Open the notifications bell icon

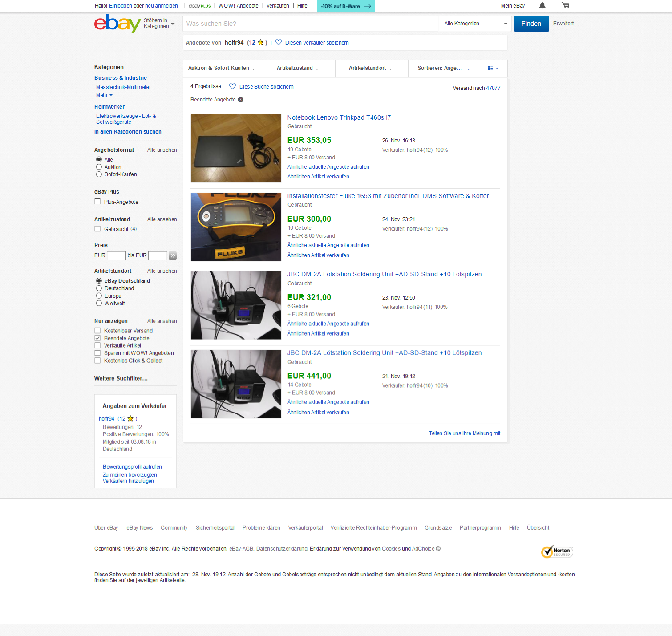[x=542, y=6]
